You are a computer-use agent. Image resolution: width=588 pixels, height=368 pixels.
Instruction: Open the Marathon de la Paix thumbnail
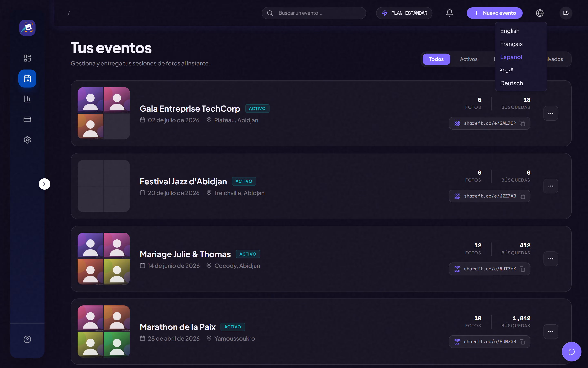pyautogui.click(x=104, y=331)
